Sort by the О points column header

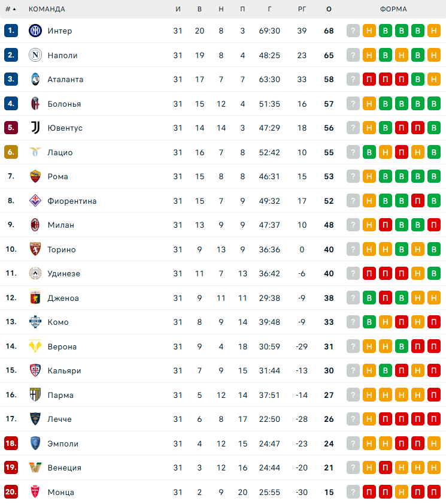coord(329,9)
